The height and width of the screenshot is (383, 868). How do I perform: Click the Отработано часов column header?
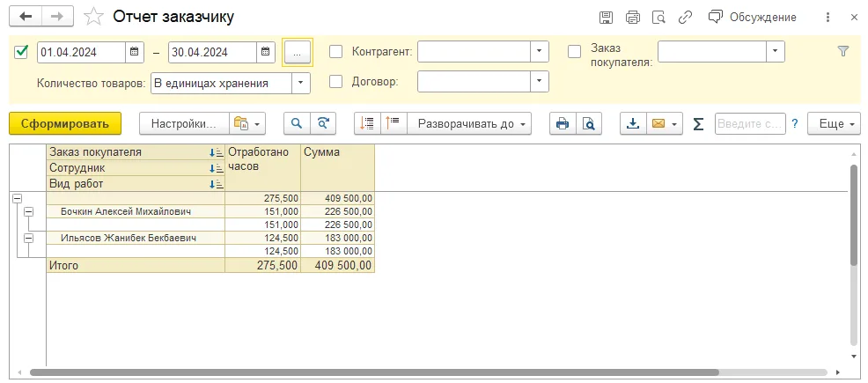[263, 167]
